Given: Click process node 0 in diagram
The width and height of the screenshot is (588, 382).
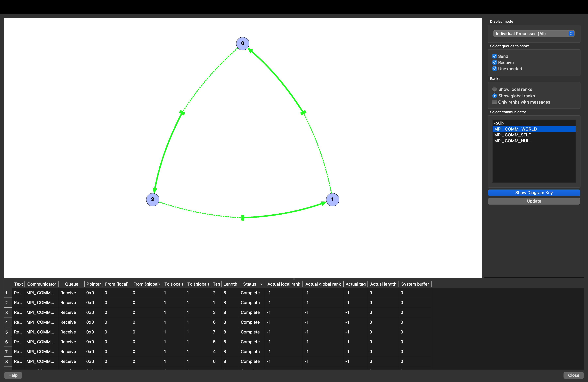Looking at the screenshot, I should click(242, 43).
